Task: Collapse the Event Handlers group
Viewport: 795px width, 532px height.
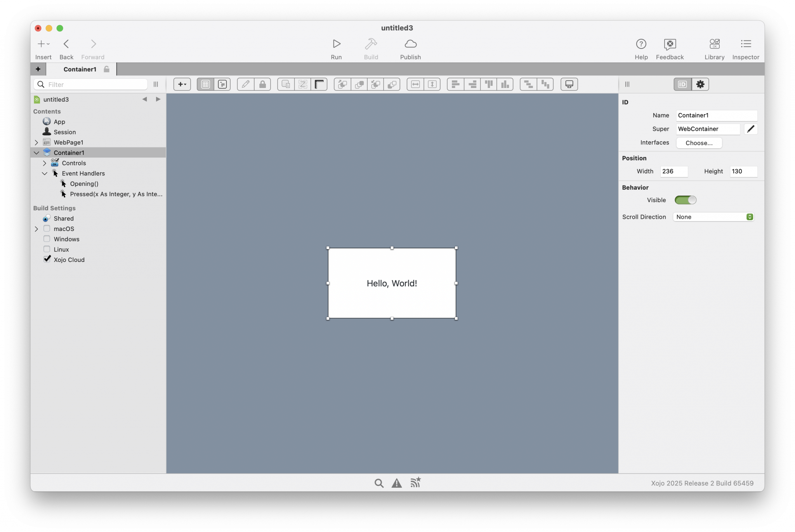Action: tap(45, 173)
